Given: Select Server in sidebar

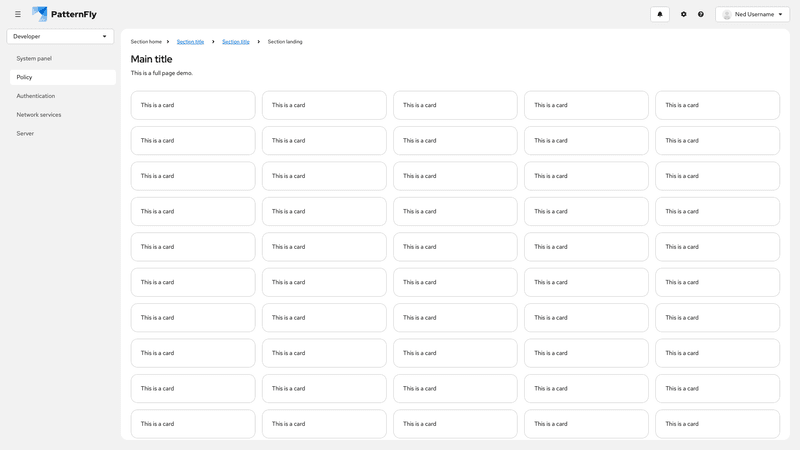Looking at the screenshot, I should (x=25, y=133).
